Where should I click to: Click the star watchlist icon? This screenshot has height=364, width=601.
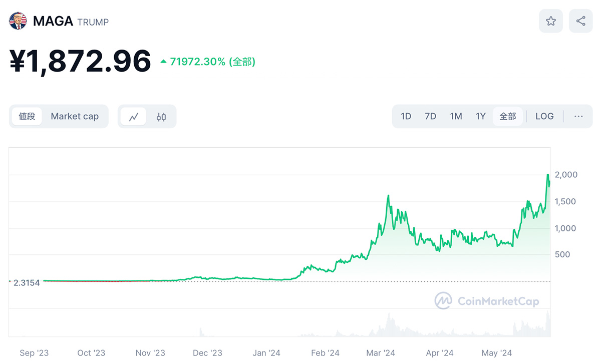551,21
